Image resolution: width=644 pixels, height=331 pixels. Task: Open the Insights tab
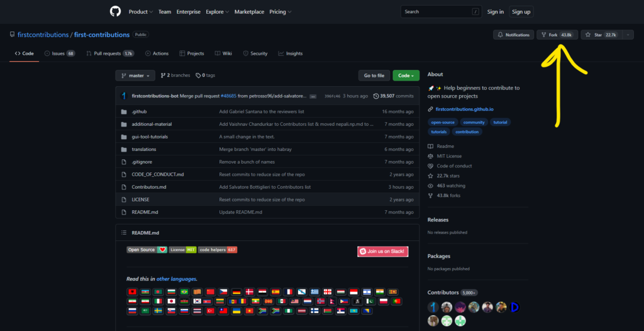pyautogui.click(x=291, y=53)
